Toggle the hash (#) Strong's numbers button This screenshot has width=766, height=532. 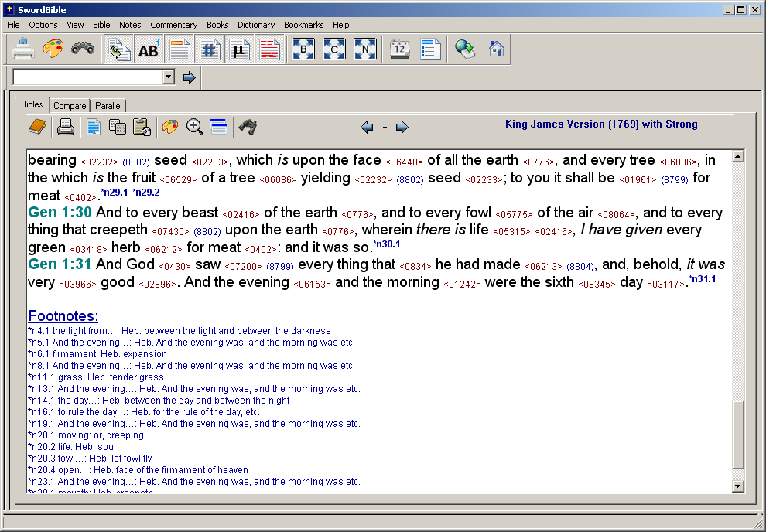click(x=210, y=49)
